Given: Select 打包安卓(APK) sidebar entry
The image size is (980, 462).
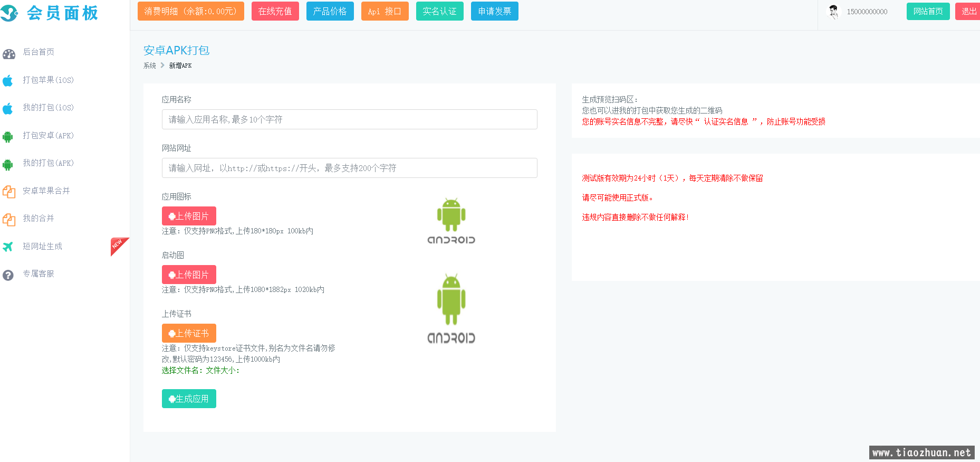Looking at the screenshot, I should coord(48,135).
